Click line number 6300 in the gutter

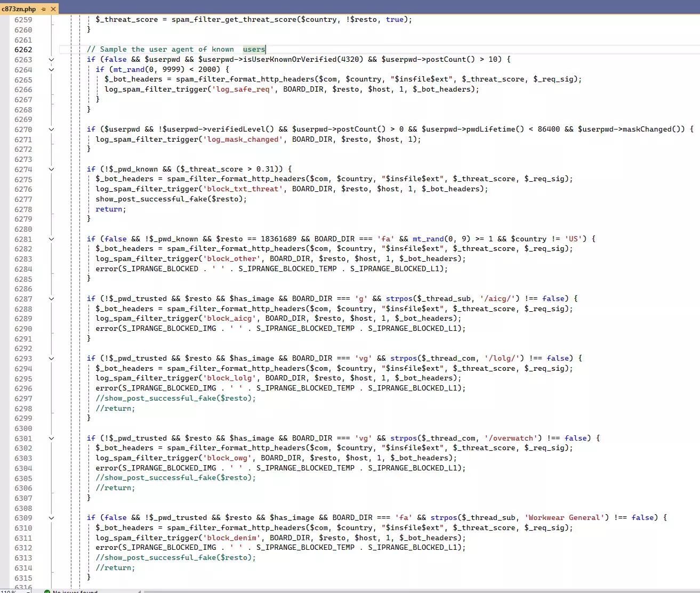click(23, 428)
